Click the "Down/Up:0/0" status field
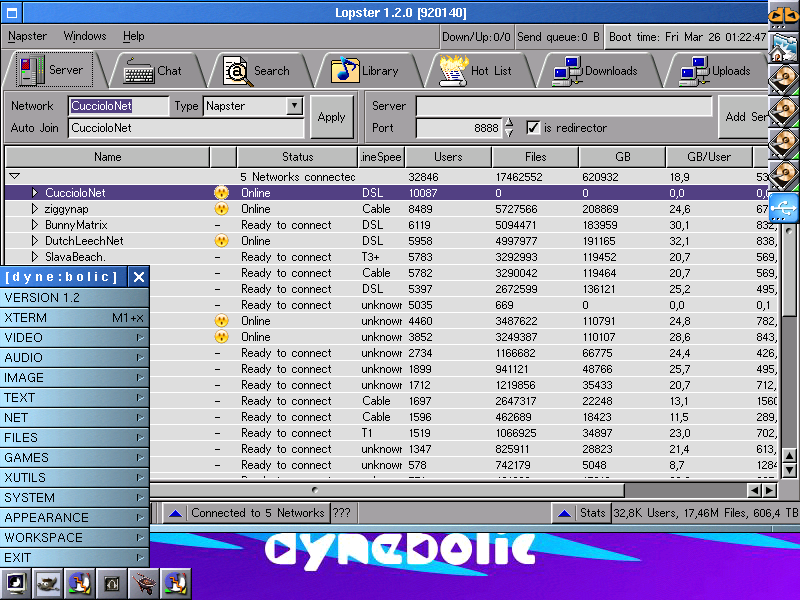This screenshot has width=800, height=600. click(476, 37)
